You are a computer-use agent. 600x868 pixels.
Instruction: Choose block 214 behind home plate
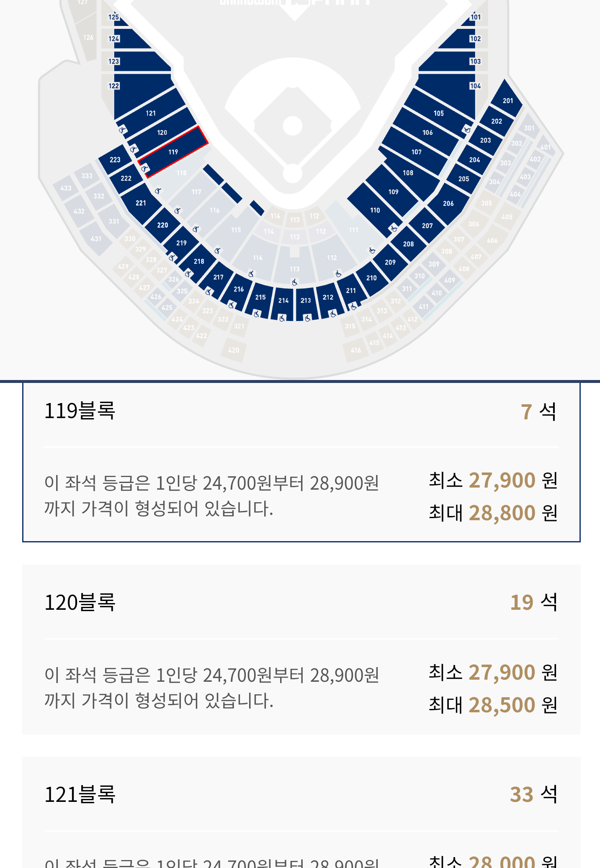click(x=283, y=300)
